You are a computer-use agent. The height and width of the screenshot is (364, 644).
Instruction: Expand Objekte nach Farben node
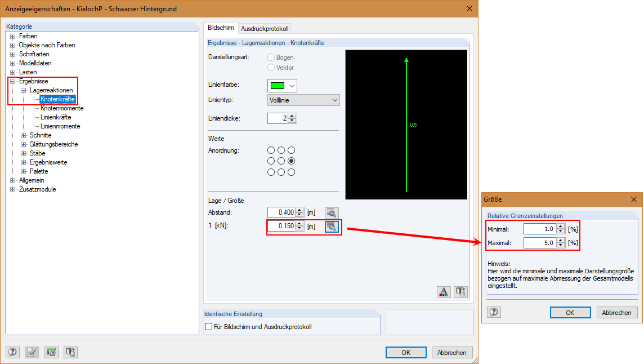click(x=13, y=45)
